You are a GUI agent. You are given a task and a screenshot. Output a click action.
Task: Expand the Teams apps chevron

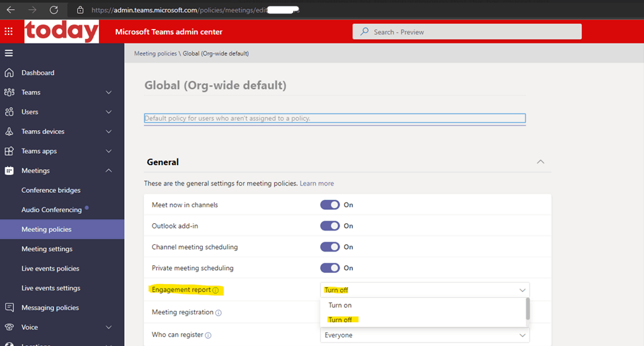coord(108,151)
